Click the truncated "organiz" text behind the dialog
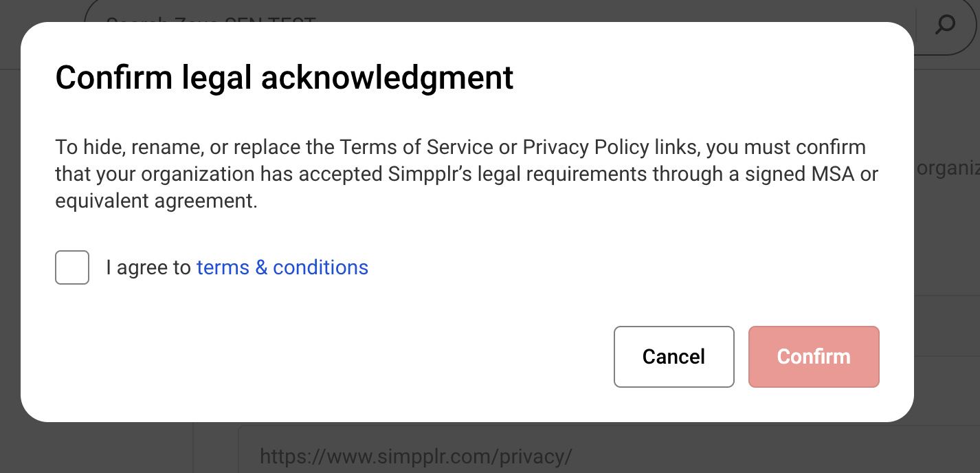Screen dimensions: 980x473 pyautogui.click(x=948, y=169)
